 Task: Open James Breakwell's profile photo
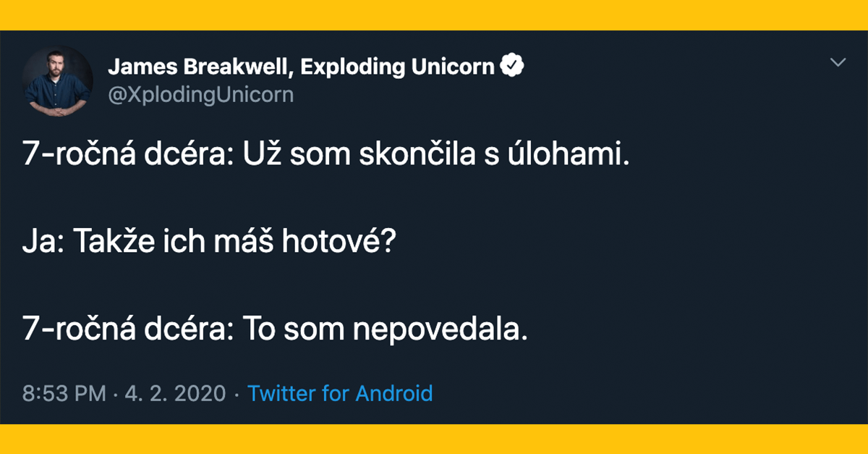click(57, 80)
